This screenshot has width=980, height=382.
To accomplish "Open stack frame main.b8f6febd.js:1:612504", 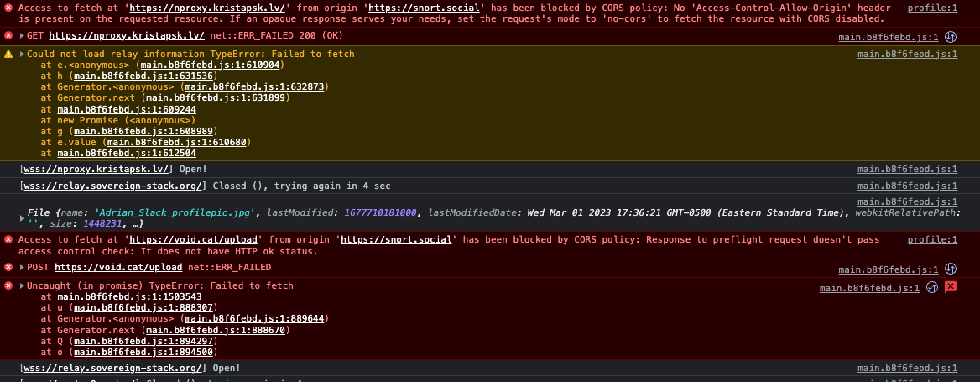I will coord(127,153).
